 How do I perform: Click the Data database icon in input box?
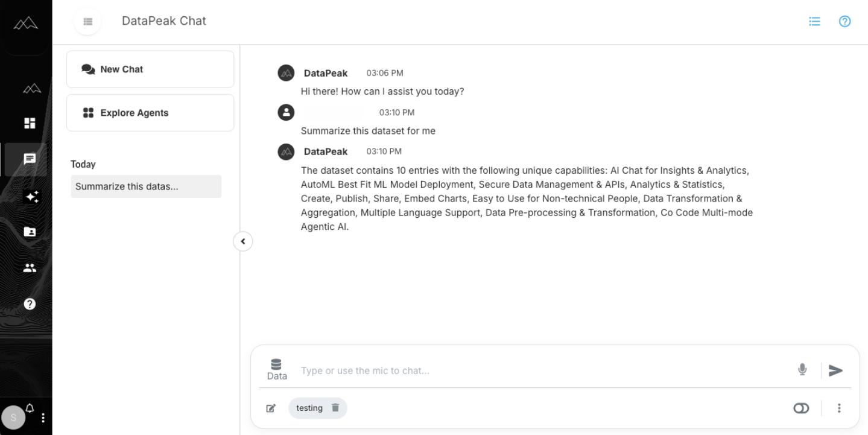[277, 370]
